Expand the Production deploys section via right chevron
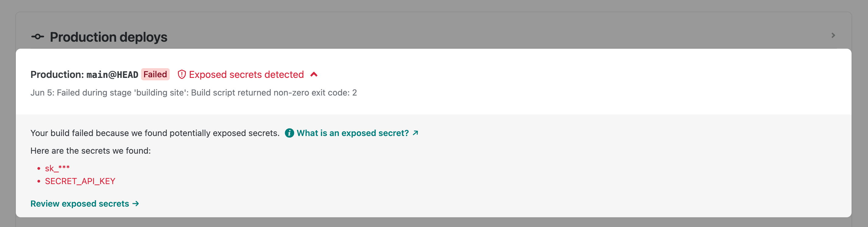868x227 pixels. click(x=834, y=35)
